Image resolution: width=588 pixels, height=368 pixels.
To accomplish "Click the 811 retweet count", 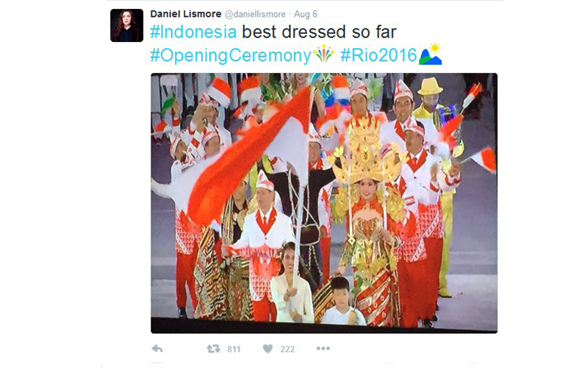I will tap(234, 349).
